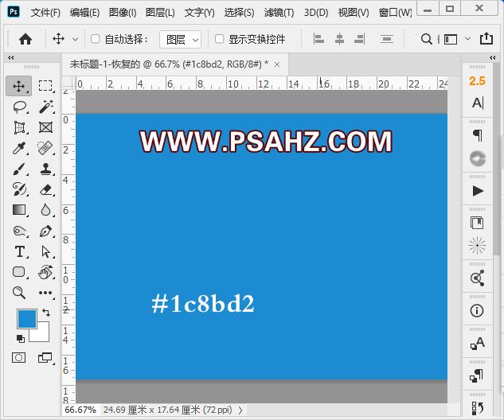Viewport: 504px width, 420px height.
Task: Click the blue foreground color swatch
Action: coord(25,317)
